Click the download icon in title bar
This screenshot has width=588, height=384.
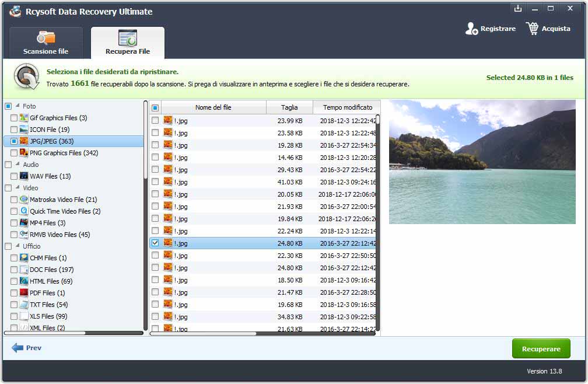[x=517, y=9]
